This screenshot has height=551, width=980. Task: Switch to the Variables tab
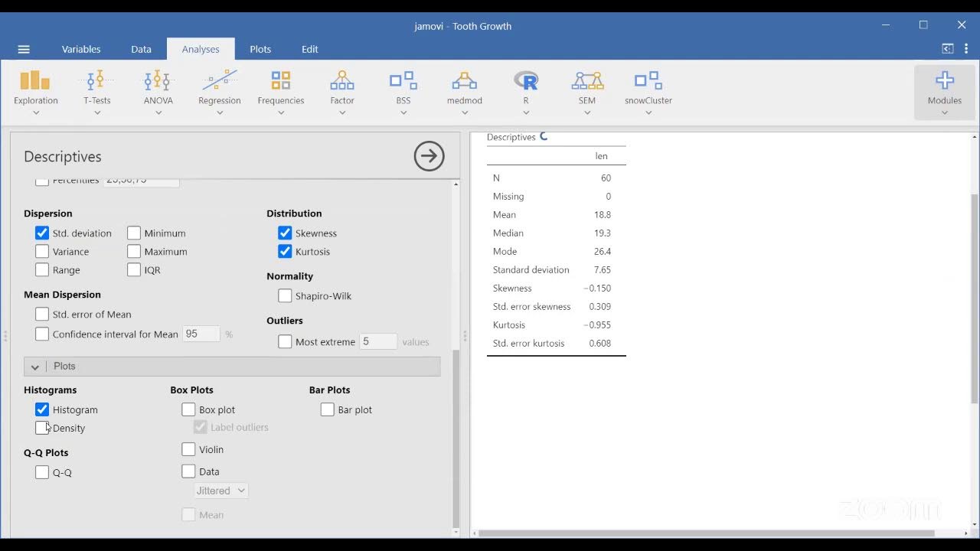[x=81, y=49]
